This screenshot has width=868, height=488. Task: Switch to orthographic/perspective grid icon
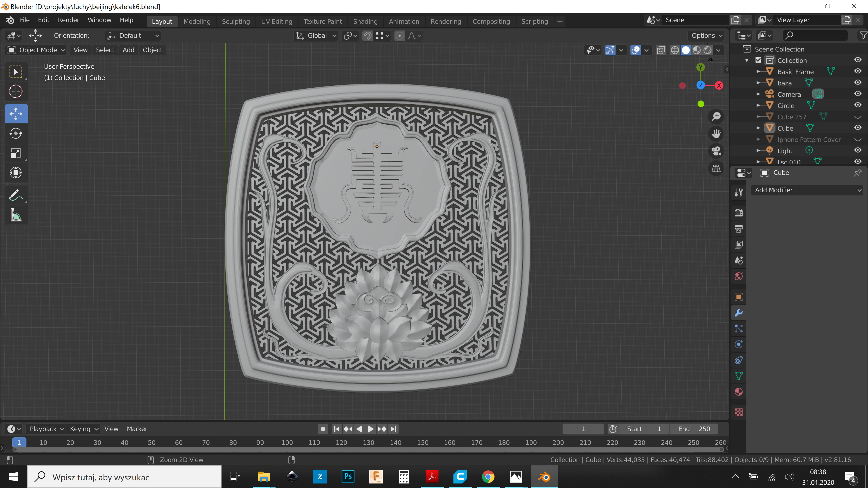(716, 168)
